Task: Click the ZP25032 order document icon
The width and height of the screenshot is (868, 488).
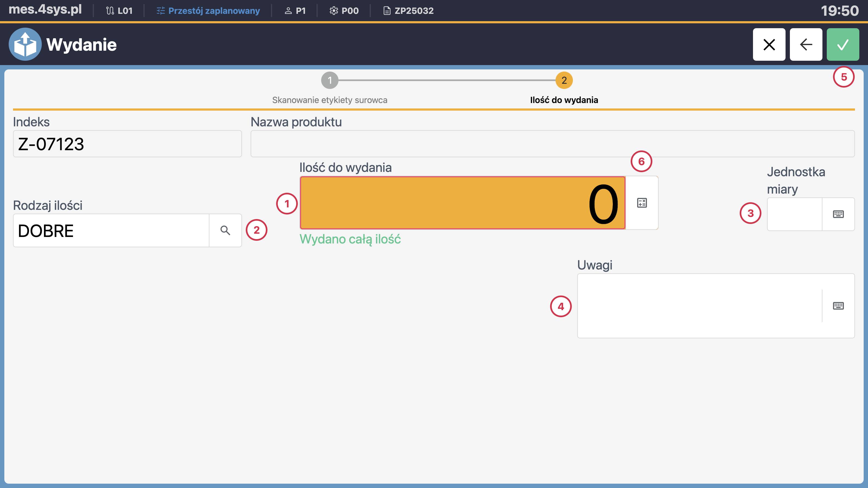Action: (x=387, y=11)
